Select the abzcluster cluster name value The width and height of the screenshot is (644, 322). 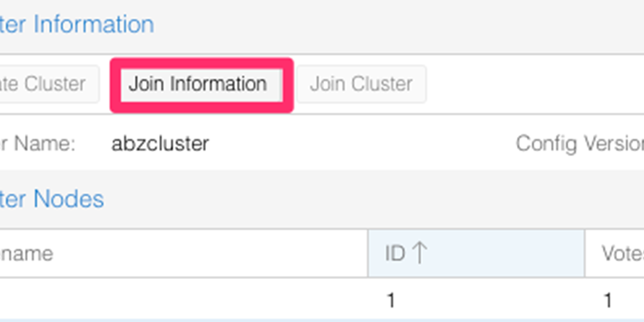click(x=160, y=143)
